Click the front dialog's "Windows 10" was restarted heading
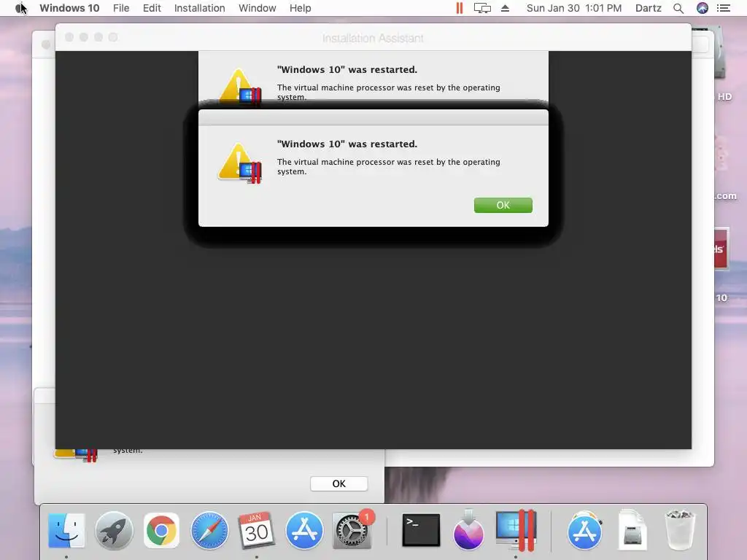The width and height of the screenshot is (747, 560). [x=347, y=144]
